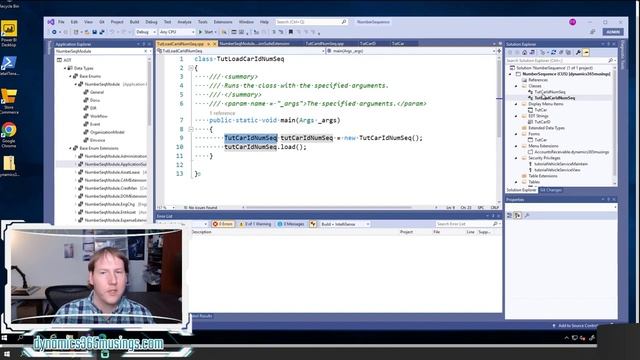The image size is (640, 360).
Task: Collapse the Base Enums node
Action: click(x=71, y=76)
